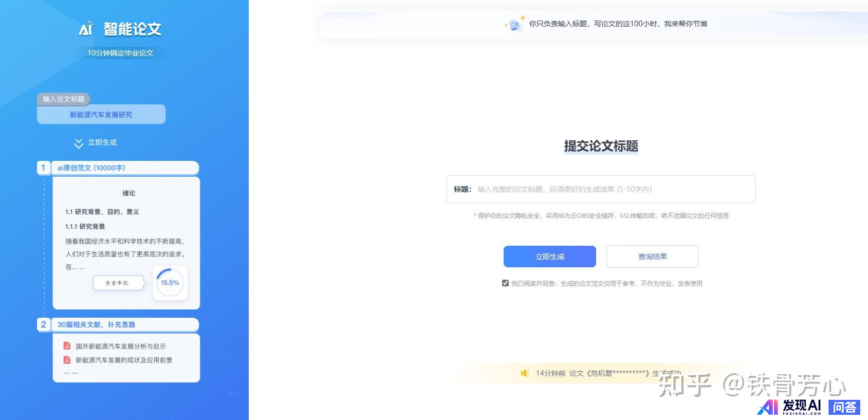Click the double chevron 立即生成 icon in sidebar

(x=79, y=143)
